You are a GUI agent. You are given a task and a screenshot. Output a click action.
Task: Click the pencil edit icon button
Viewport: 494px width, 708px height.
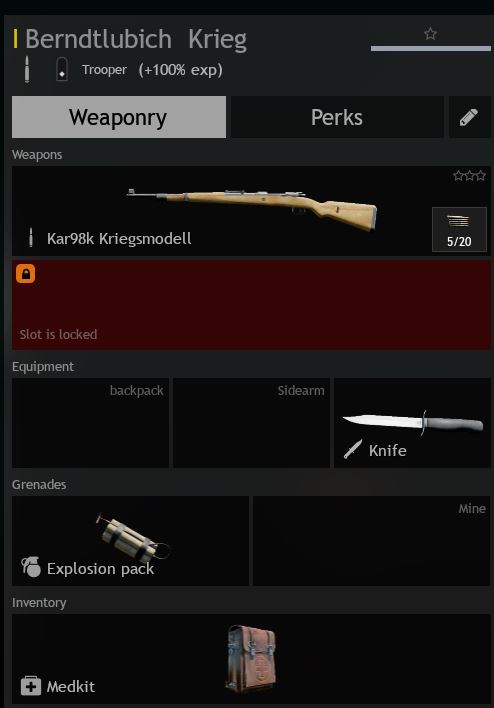tap(469, 117)
